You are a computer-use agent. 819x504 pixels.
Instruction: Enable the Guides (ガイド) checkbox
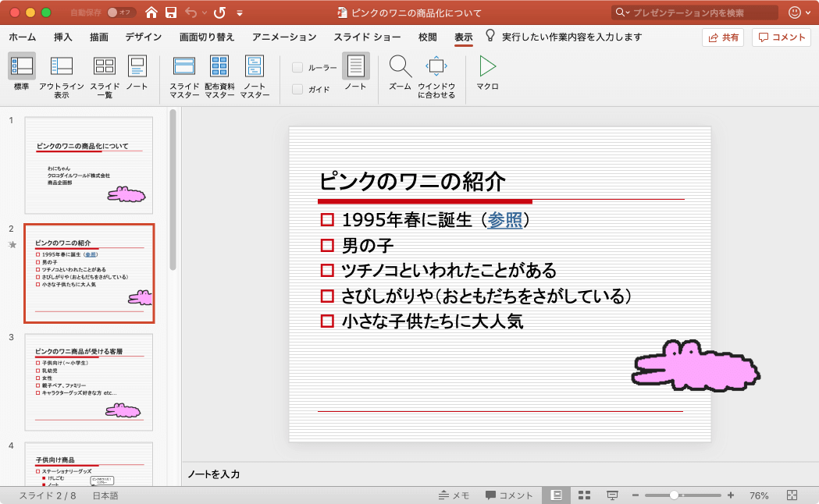click(x=297, y=89)
